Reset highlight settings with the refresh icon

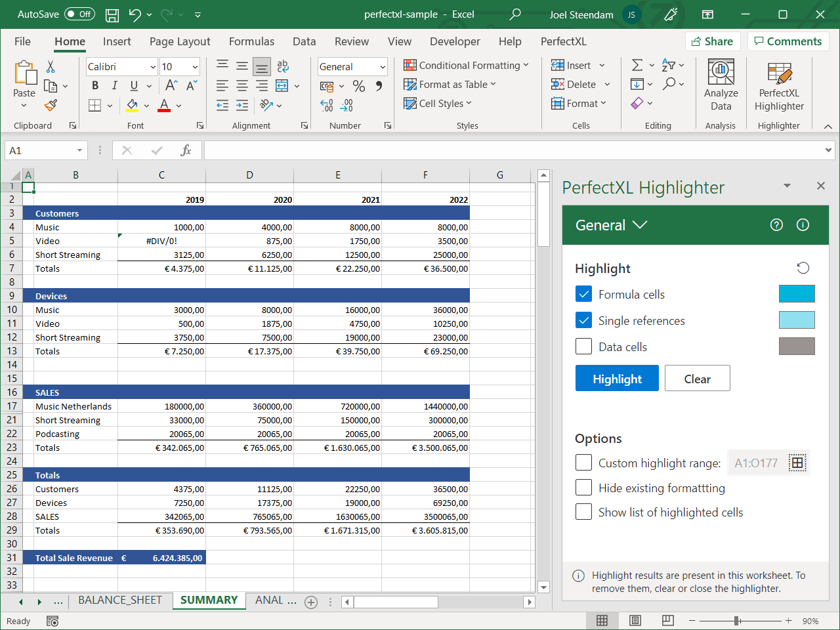click(x=803, y=268)
